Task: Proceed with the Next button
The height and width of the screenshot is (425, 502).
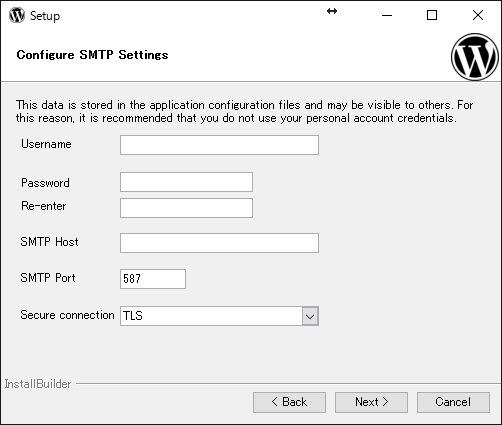Action: pyautogui.click(x=371, y=402)
